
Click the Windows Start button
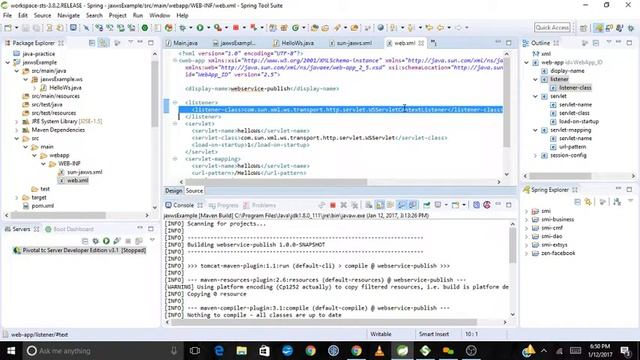pyautogui.click(x=11, y=351)
